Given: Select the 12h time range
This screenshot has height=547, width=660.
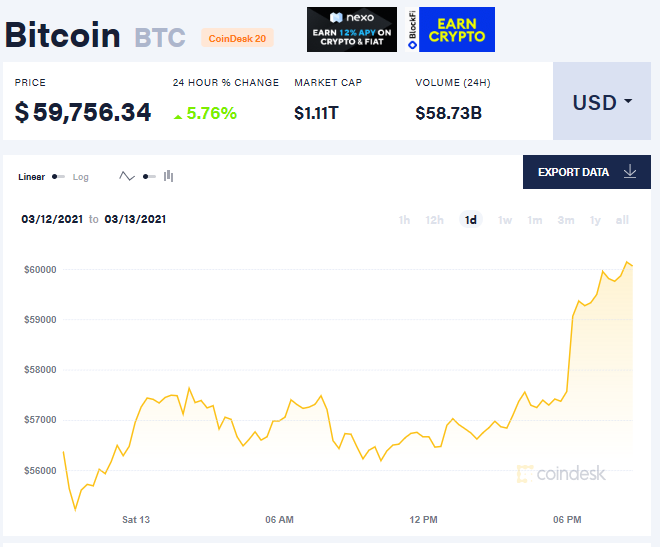Looking at the screenshot, I should [x=435, y=220].
